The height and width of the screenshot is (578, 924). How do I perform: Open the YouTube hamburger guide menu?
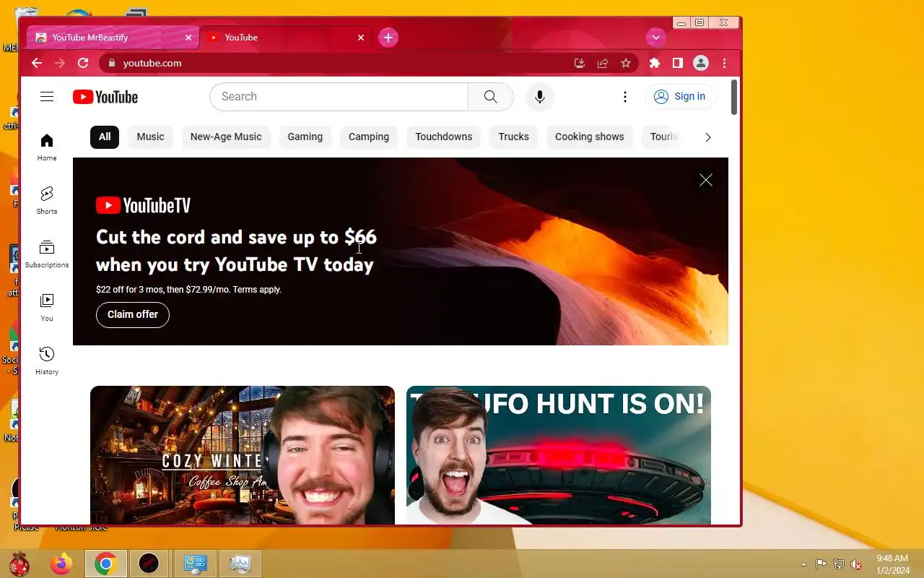tap(47, 97)
